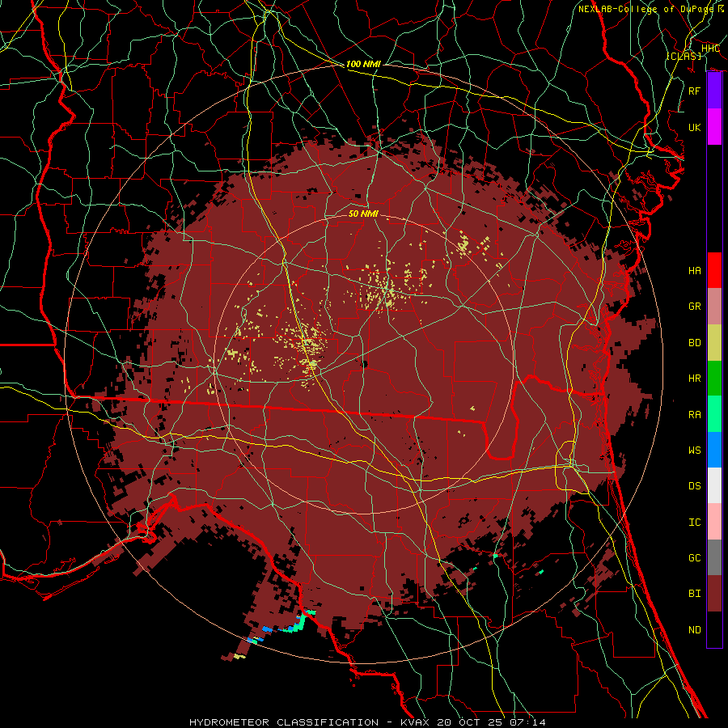Click the NEXLAB-College of DuPage credit text
This screenshot has height=728, width=728.
[x=647, y=9]
